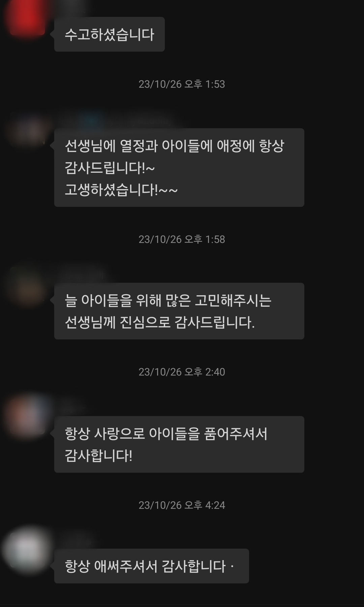
Task: Tap the 23/10/26 오후 4:24 timestamp
Action: (182, 505)
